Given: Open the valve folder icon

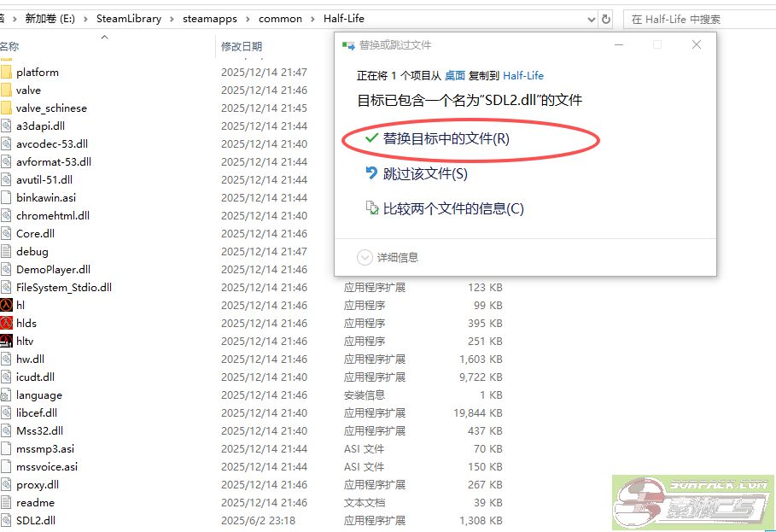Looking at the screenshot, I should [8, 90].
